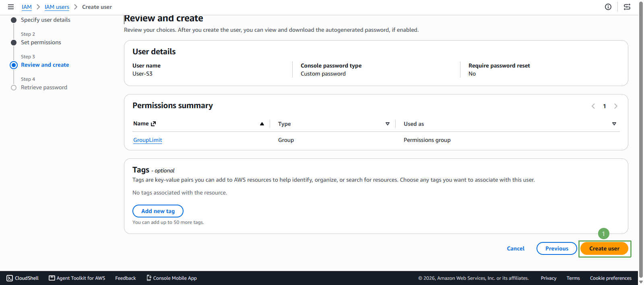Click the Step 4 label
The height and width of the screenshot is (285, 644).
click(28, 79)
